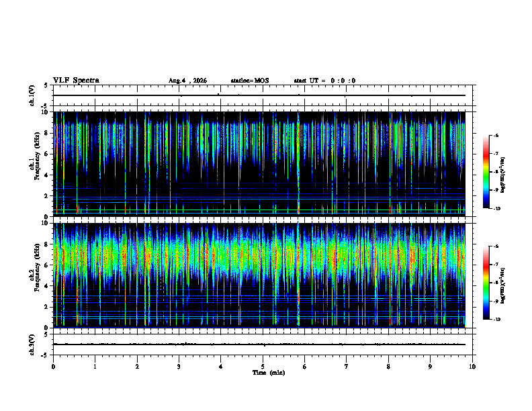This screenshot has height=411, width=532.
Task: Select the ch.1 colorbar "log(PSD)(V²/Hz)" label
Action: [503, 175]
